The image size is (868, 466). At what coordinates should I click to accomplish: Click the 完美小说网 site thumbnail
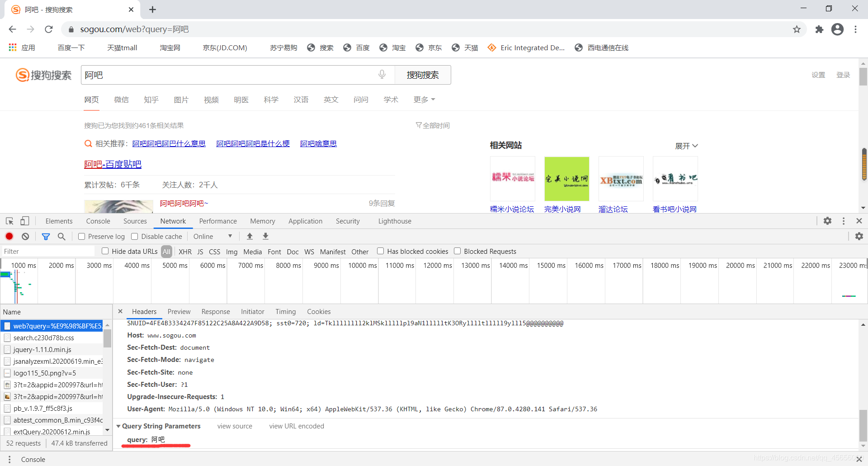pos(566,179)
